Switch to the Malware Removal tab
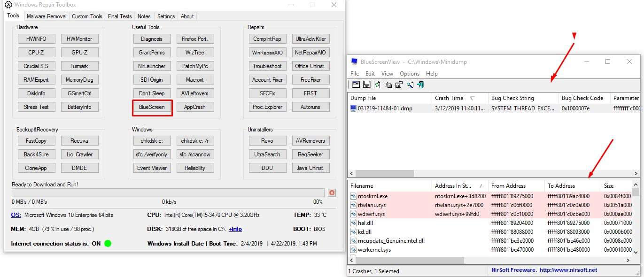 coord(47,16)
